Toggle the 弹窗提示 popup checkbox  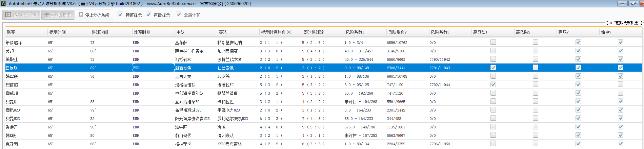(120, 15)
